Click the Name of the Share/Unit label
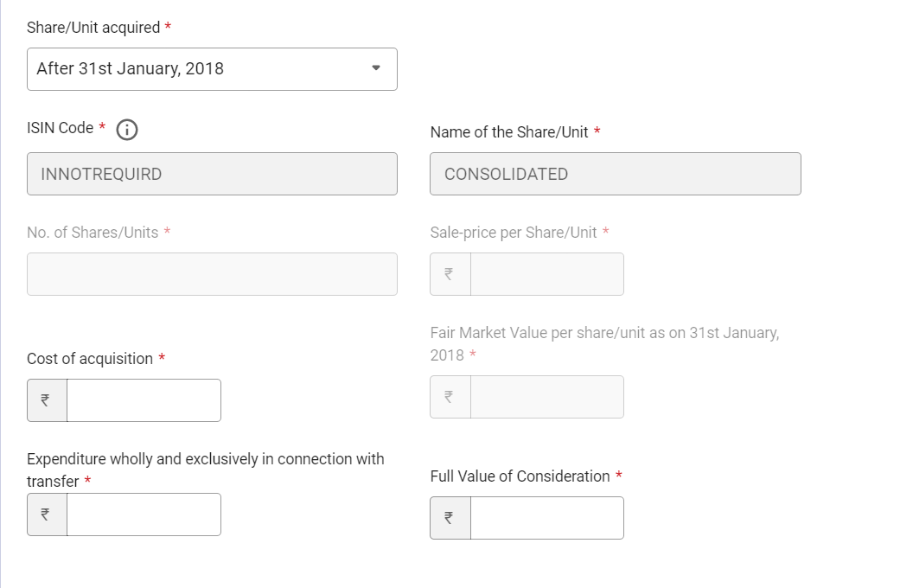The height and width of the screenshot is (588, 900). (x=509, y=132)
